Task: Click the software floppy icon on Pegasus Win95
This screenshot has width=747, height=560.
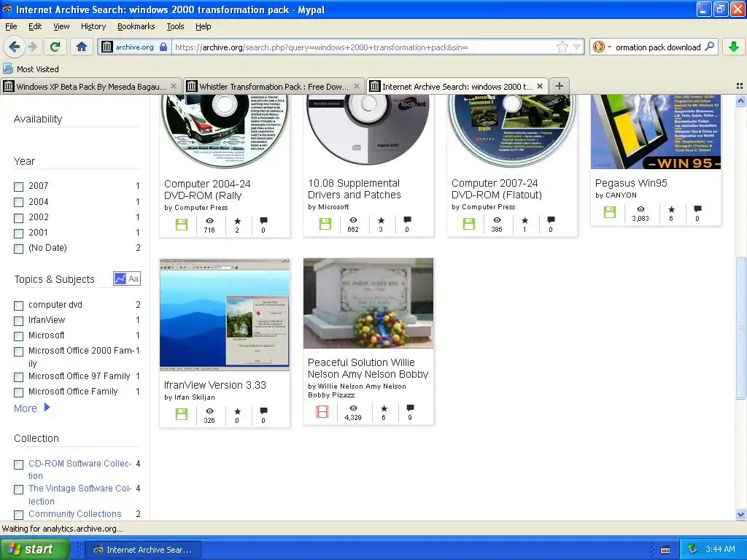Action: click(x=610, y=212)
